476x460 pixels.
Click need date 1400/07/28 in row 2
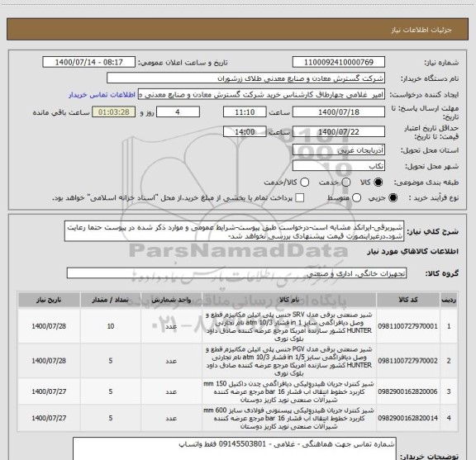point(49,361)
